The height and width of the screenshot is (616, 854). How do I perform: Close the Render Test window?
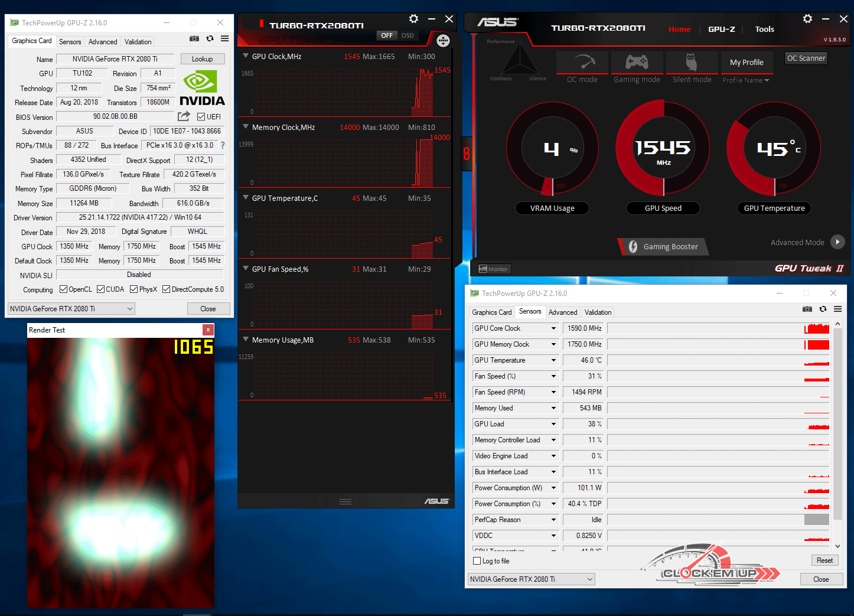click(208, 330)
